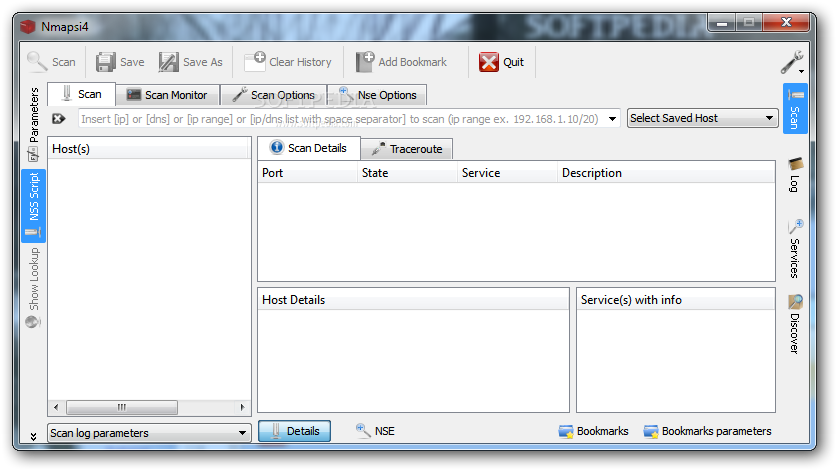Close the Nmapsi4 window
Viewport: 837px width, 471px height.
coord(785,23)
